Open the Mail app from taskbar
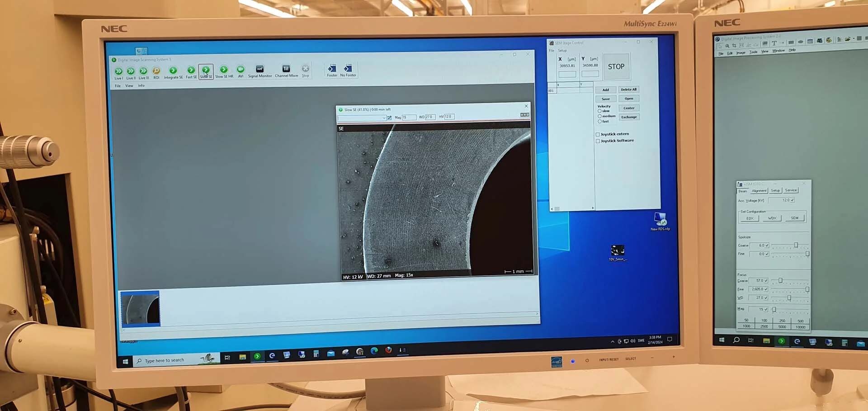This screenshot has height=411, width=868. (x=331, y=353)
